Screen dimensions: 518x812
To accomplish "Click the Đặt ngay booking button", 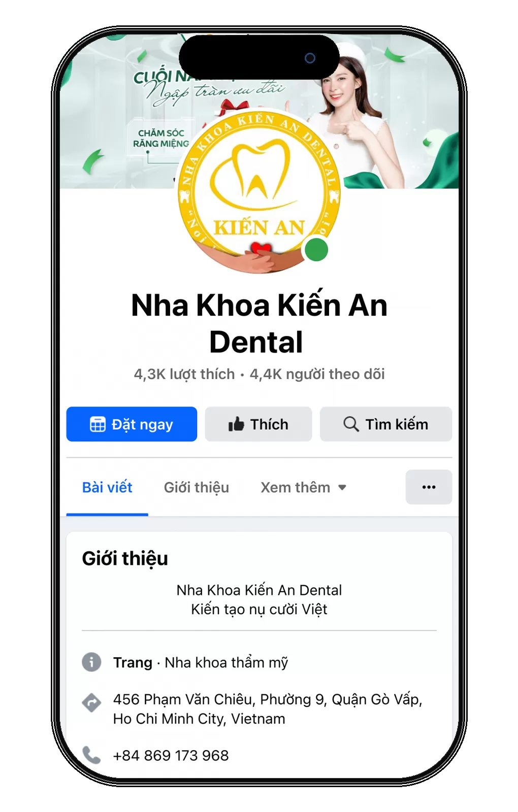I will (132, 424).
